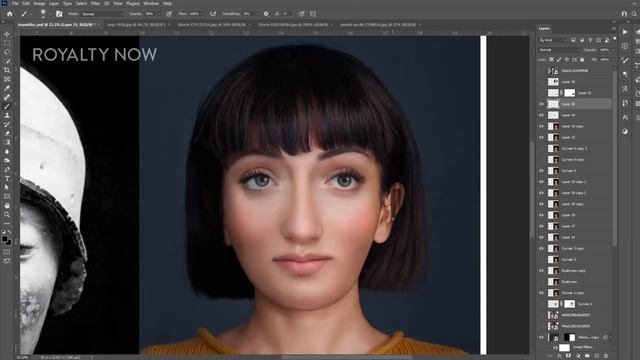
Task: Open the layer filter Kind dropdown
Action: [x=553, y=40]
